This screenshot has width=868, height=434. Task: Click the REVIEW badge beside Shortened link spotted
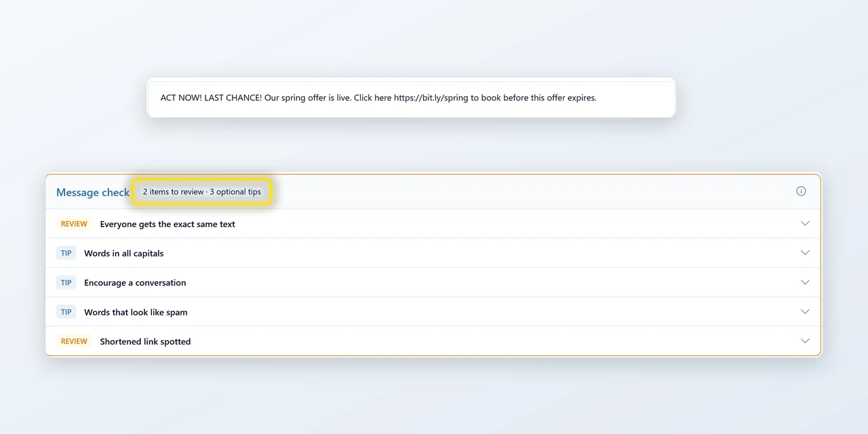tap(74, 341)
